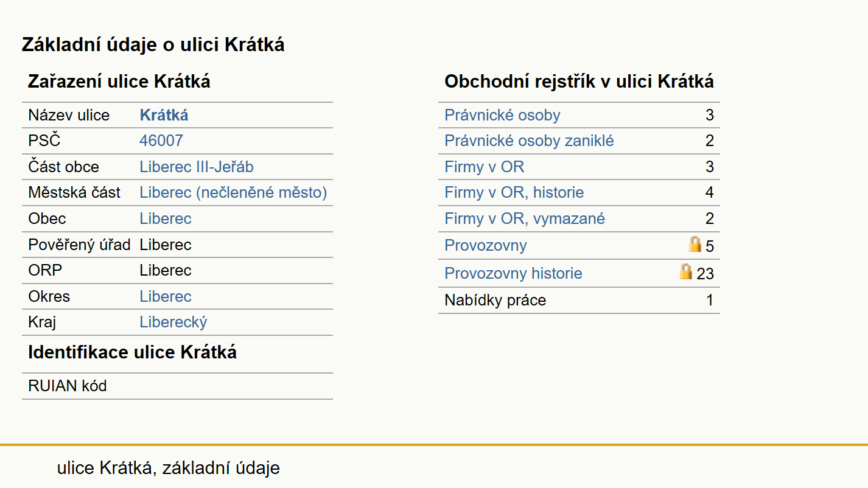Viewport: 868px width, 488px height.
Task: Open the Okres Liberec link
Action: pos(166,296)
